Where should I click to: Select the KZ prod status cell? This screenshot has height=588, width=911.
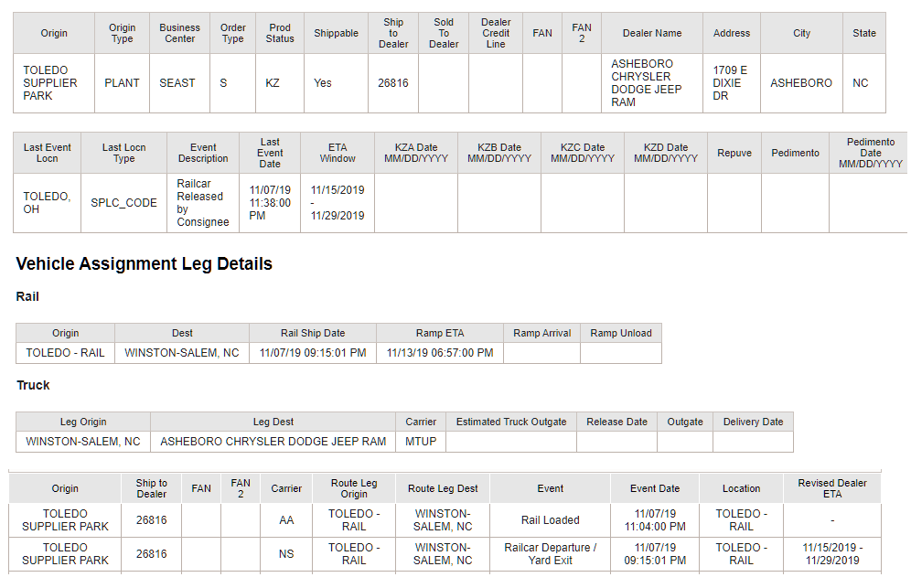[x=280, y=83]
